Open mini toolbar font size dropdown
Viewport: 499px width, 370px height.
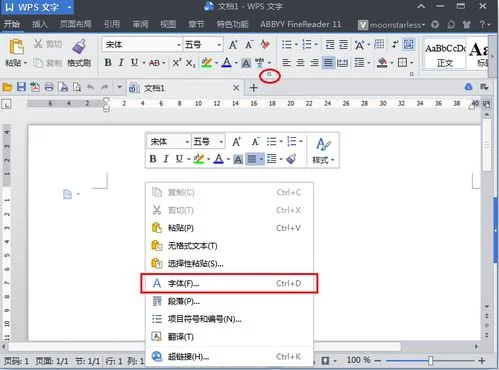pos(221,142)
